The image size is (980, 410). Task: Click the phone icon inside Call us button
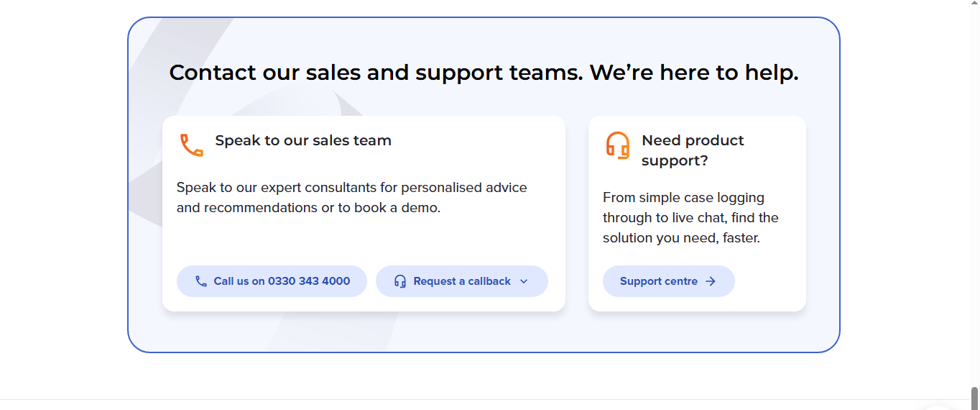tap(201, 281)
